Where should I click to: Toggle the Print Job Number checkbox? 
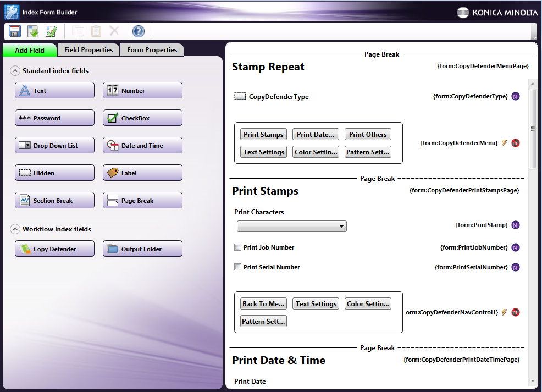click(237, 247)
